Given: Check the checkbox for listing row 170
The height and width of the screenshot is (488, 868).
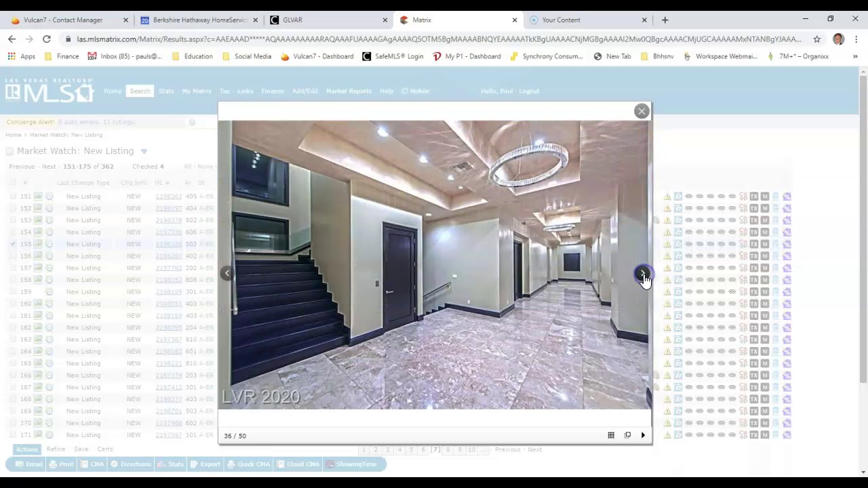Looking at the screenshot, I should [x=12, y=423].
